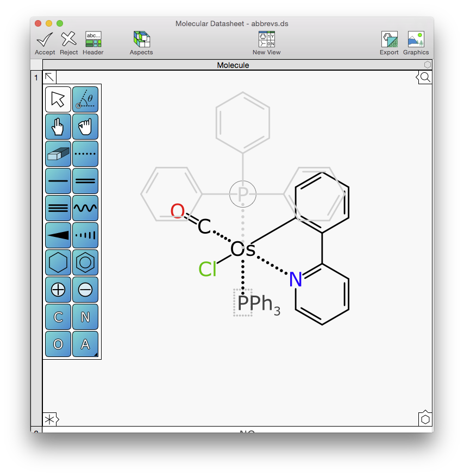The height and width of the screenshot is (476, 464).
Task: Choose the eraser tool
Action: (x=58, y=154)
